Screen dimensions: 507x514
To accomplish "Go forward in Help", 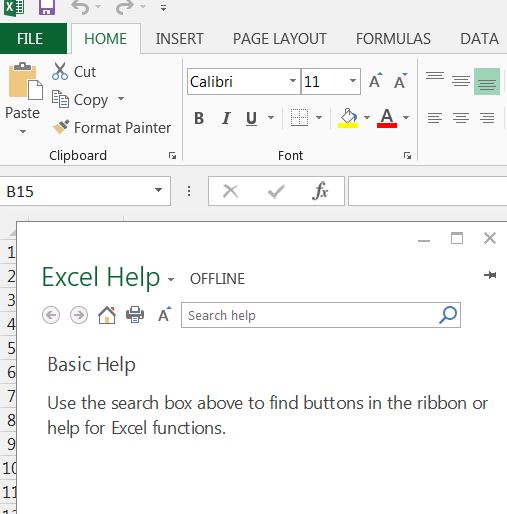I will (79, 315).
